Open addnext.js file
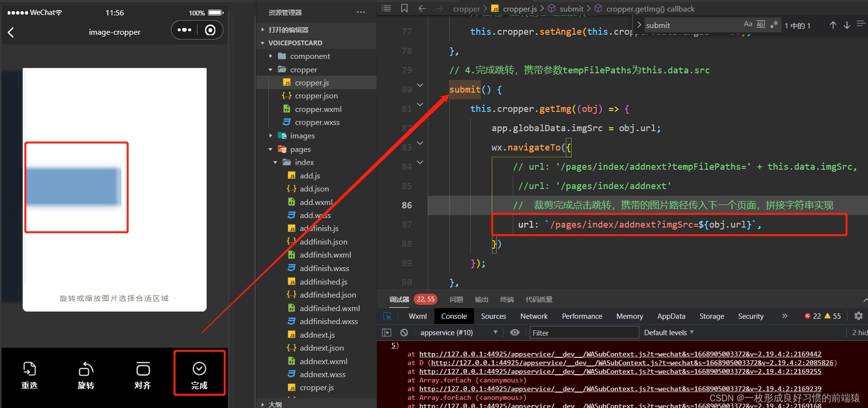Screen dimensions: 868x408 coord(316,335)
